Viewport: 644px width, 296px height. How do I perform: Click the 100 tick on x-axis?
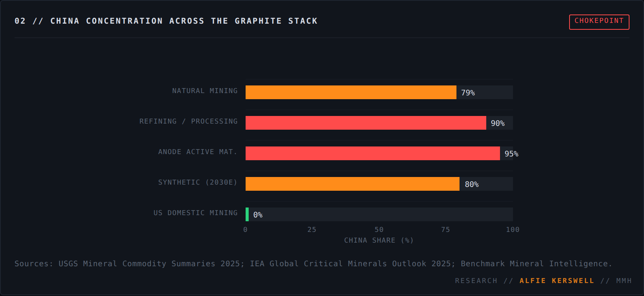pos(513,230)
